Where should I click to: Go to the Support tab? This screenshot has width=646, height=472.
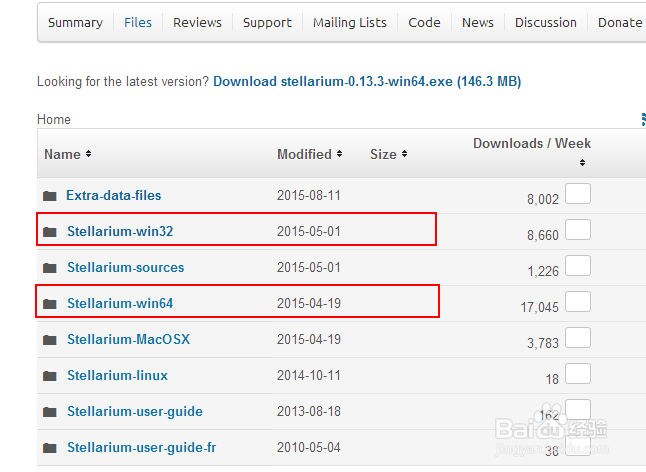(267, 23)
